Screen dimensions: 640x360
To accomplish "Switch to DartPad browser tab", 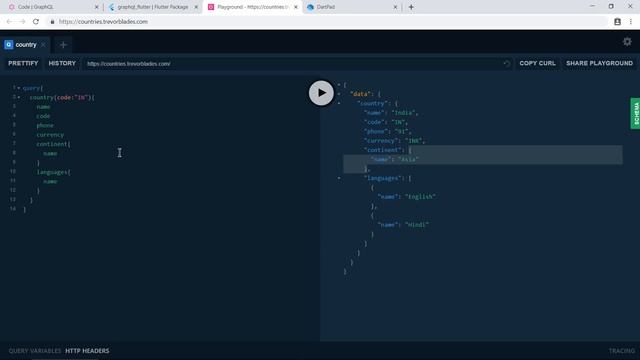I will tap(351, 7).
